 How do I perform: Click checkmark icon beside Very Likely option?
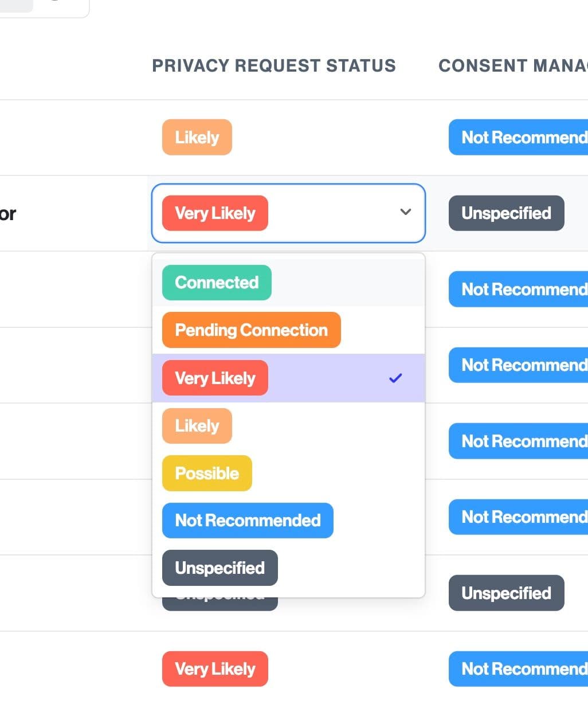395,378
